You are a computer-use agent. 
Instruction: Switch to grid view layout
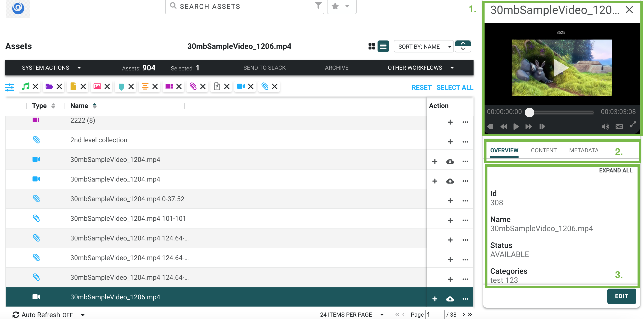372,46
